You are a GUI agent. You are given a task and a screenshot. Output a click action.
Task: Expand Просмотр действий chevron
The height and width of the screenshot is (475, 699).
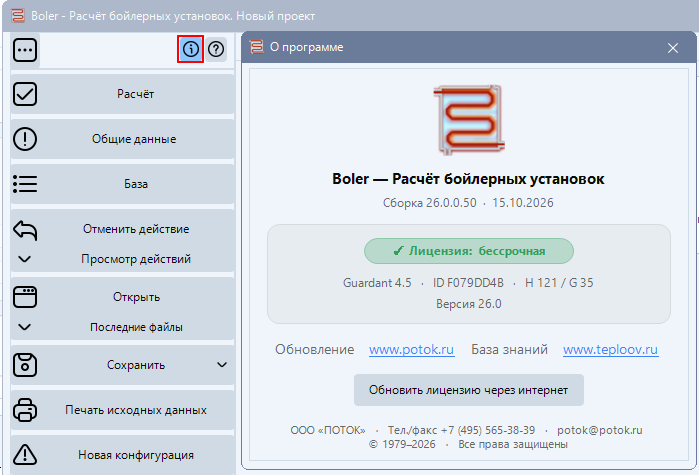click(25, 259)
